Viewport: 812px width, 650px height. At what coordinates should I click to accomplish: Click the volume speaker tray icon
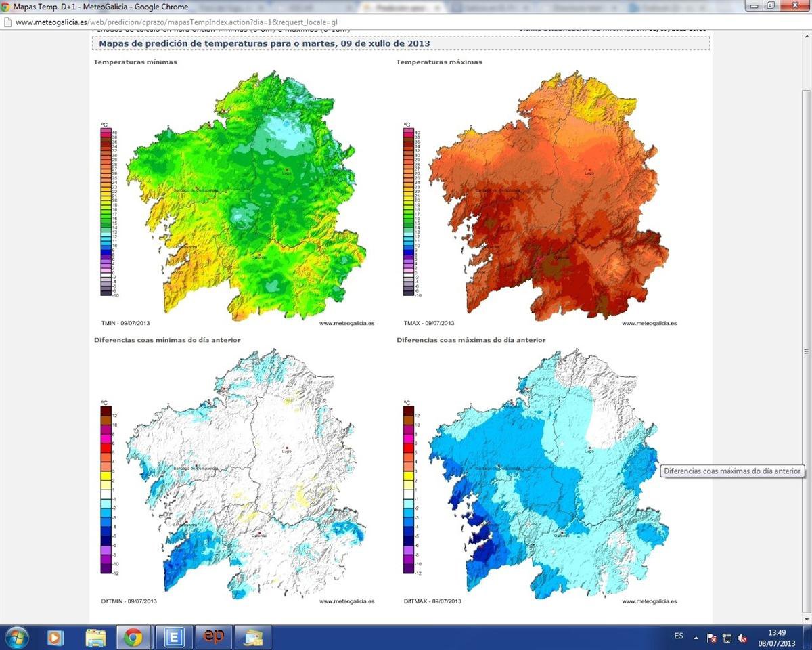(742, 637)
